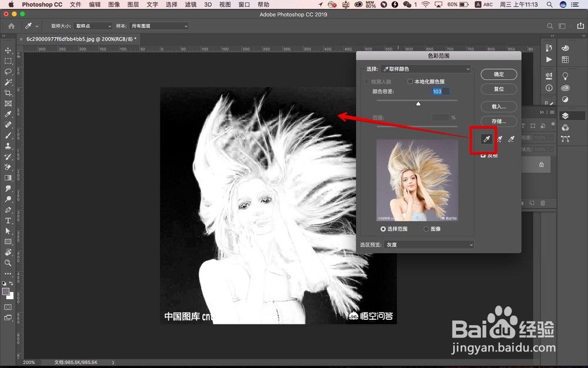The image size is (588, 368).
Task: Select the Path Selection tool
Action: coord(8,231)
